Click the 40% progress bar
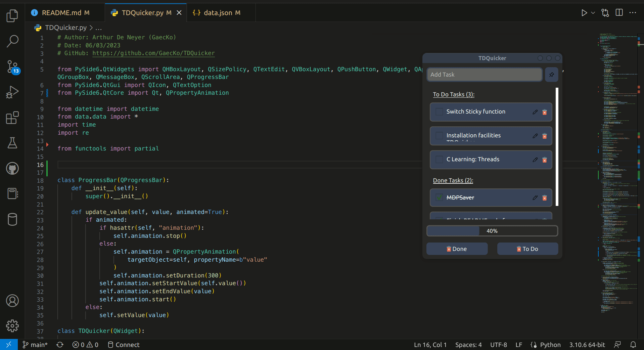The width and height of the screenshot is (644, 350). tap(492, 231)
